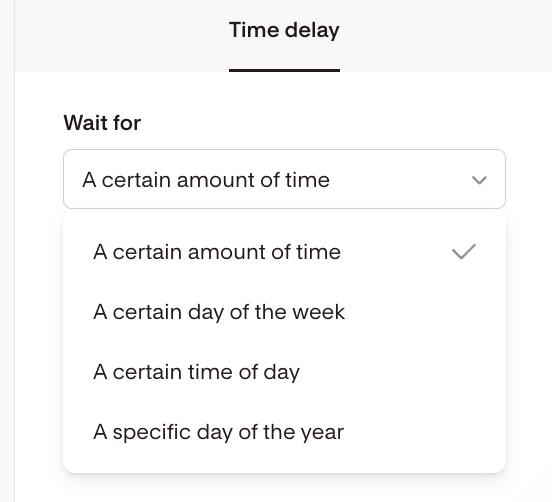Click the Wait for field label
Image resolution: width=552 pixels, height=502 pixels.
point(102,123)
